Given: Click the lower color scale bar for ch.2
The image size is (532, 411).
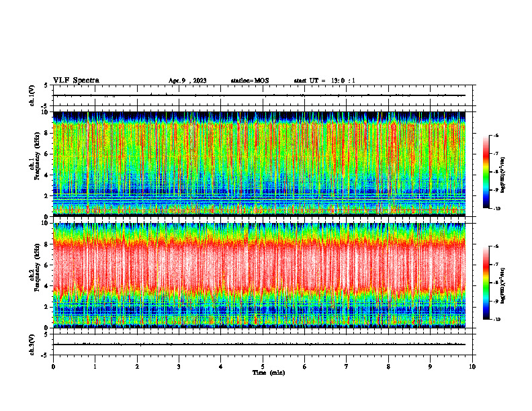Looking at the screenshot, I should 486,283.
